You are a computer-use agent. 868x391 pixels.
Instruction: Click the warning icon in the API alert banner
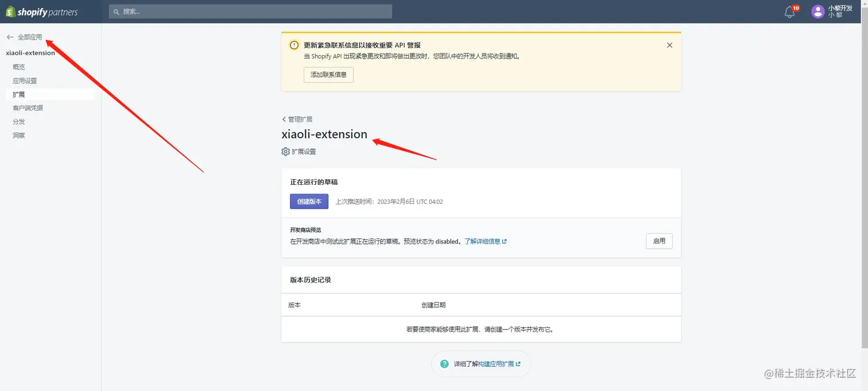293,45
